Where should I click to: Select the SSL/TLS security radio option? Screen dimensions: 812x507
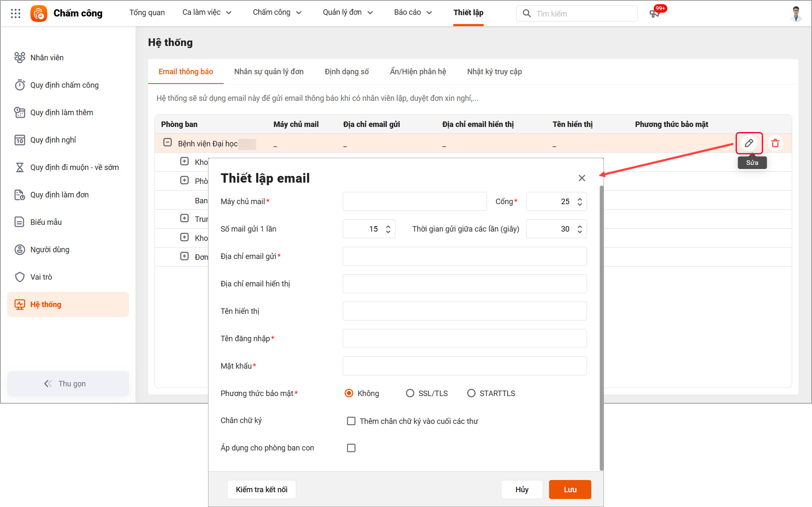coord(410,393)
